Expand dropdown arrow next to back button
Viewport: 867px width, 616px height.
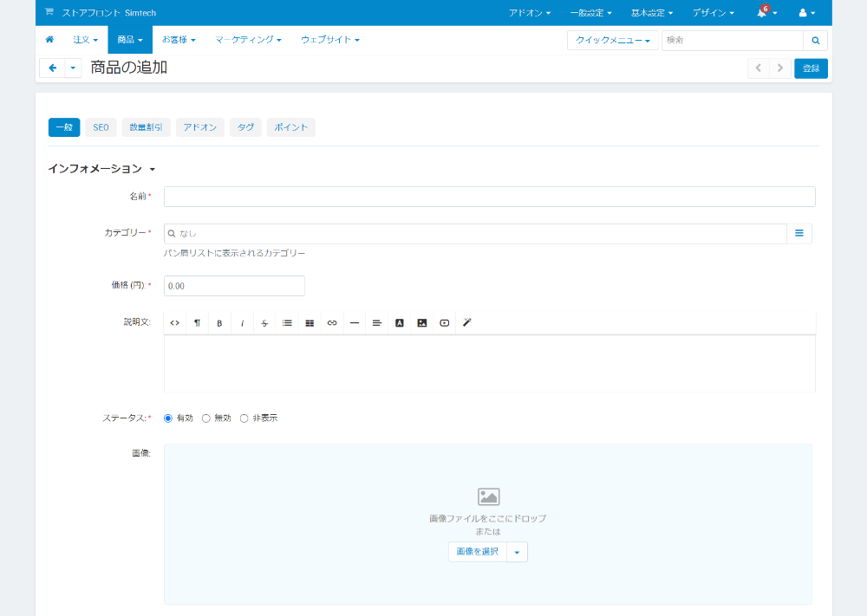coord(73,68)
